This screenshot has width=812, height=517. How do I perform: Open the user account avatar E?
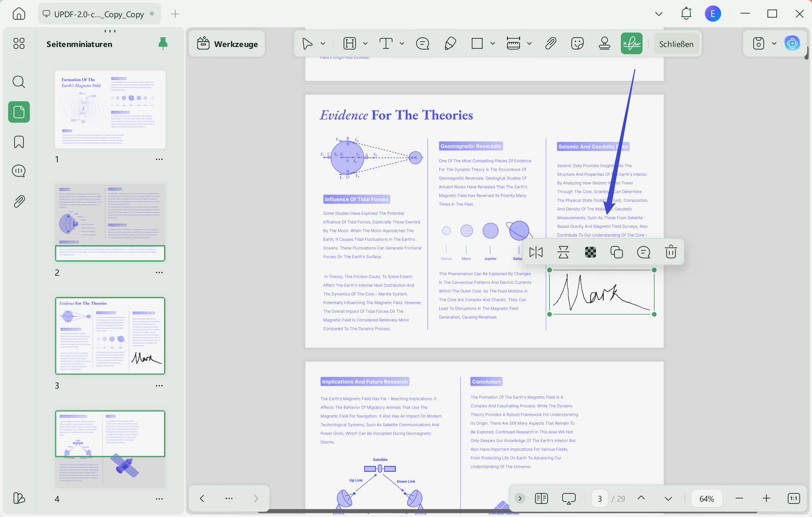(x=713, y=14)
